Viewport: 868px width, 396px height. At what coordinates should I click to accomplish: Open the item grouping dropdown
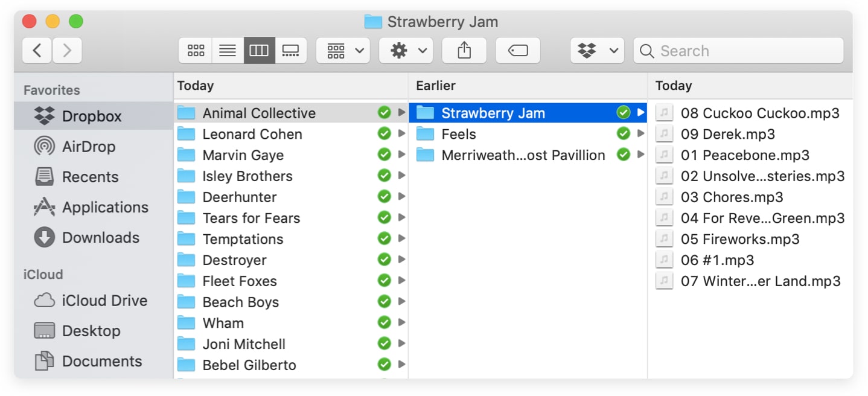(343, 51)
